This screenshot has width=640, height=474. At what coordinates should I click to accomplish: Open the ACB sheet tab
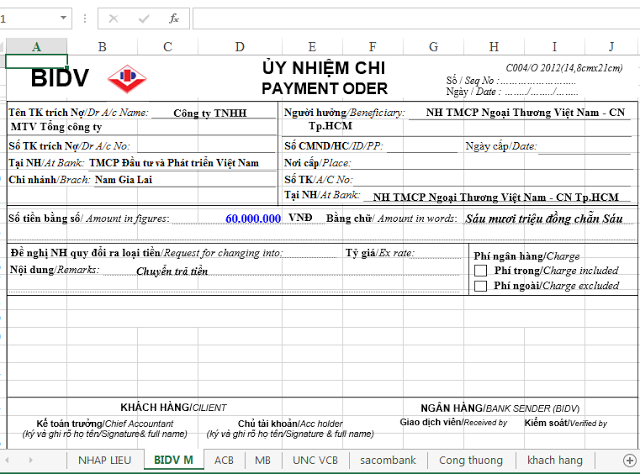tap(224, 460)
